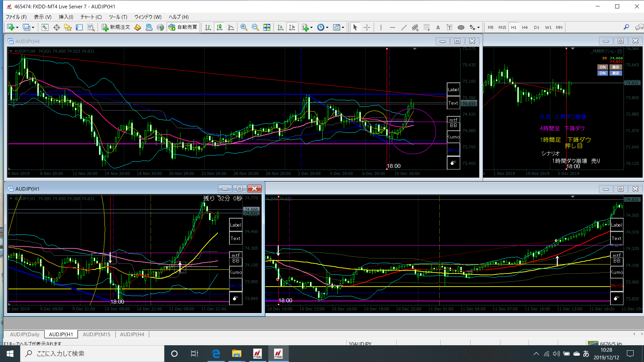Open the 表示 (V) menu
Viewport: 644px width, 362px height.
click(43, 17)
